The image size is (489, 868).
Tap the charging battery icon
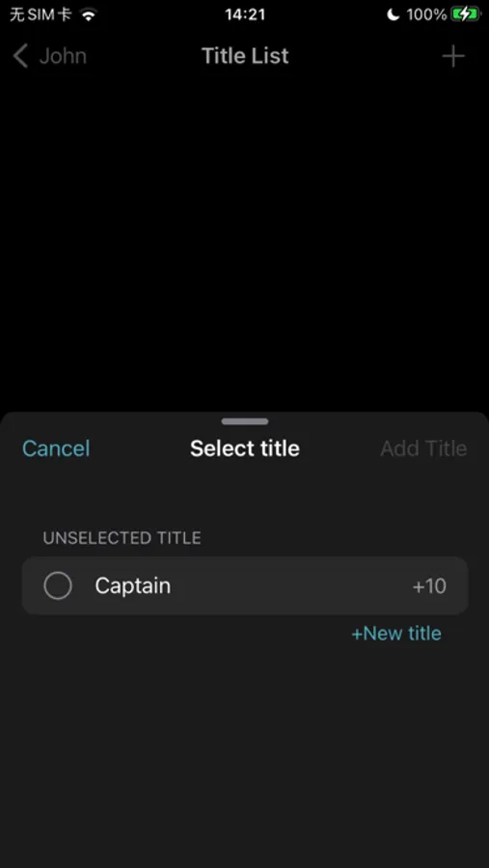coord(465,14)
